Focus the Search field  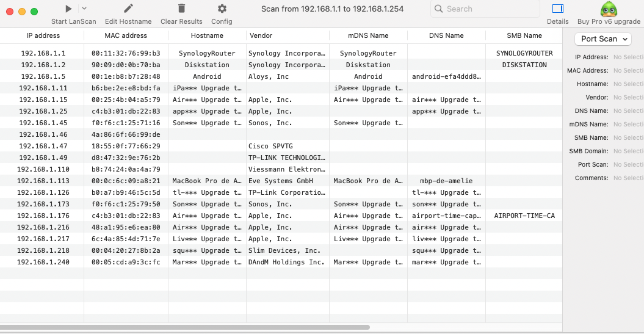click(x=485, y=9)
